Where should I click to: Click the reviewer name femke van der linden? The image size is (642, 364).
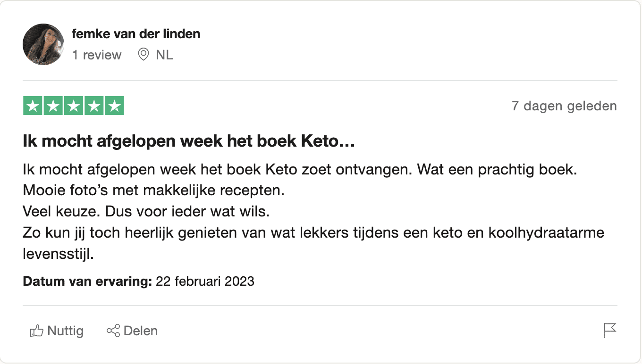[136, 33]
